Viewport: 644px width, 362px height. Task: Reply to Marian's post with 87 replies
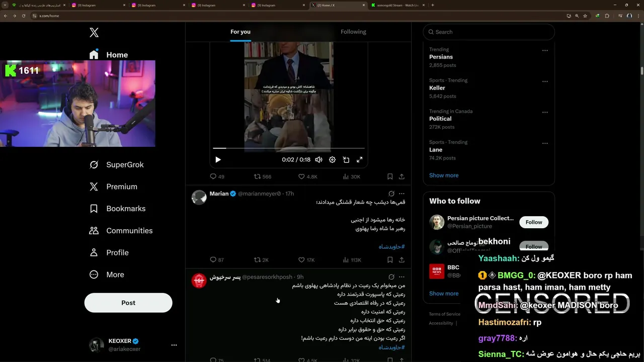(217, 260)
